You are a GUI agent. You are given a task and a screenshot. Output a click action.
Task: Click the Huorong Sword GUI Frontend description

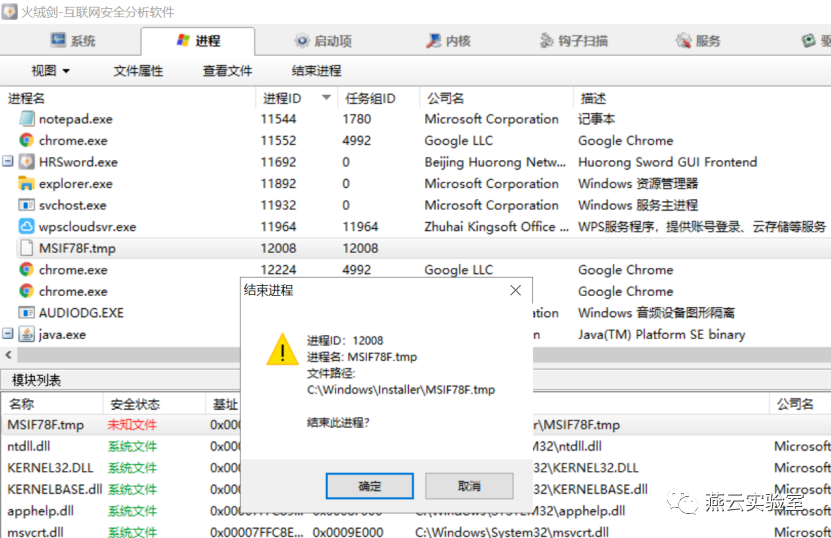pyautogui.click(x=667, y=162)
